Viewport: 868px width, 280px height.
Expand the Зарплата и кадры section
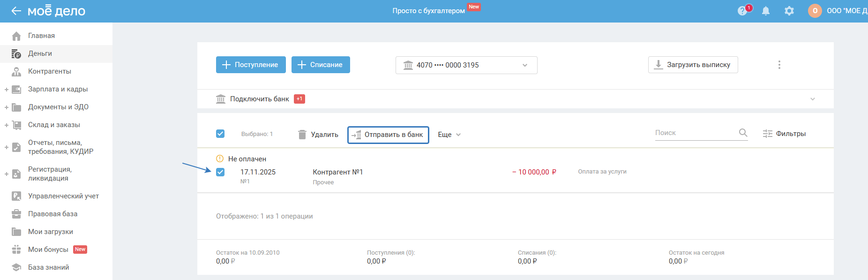tap(7, 89)
